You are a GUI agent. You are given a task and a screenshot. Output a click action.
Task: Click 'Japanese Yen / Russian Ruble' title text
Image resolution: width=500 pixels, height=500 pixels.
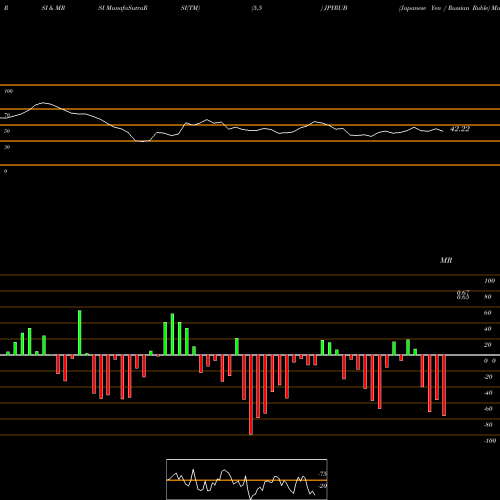point(444,8)
